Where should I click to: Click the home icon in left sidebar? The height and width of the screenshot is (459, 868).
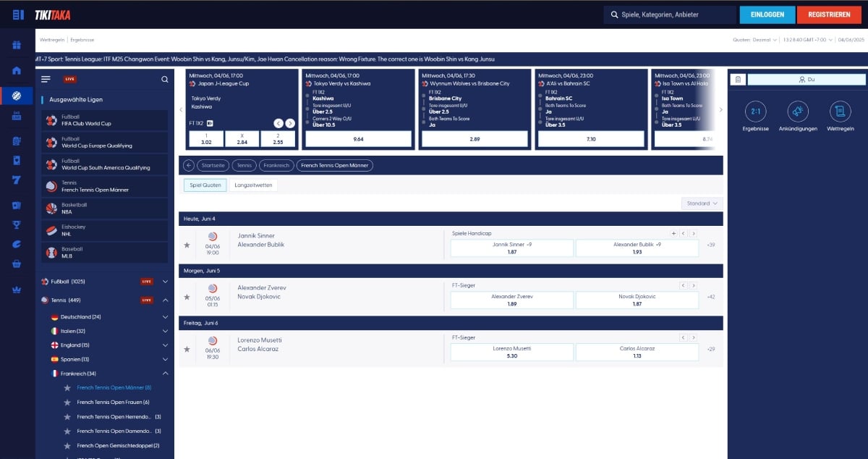[x=17, y=70]
